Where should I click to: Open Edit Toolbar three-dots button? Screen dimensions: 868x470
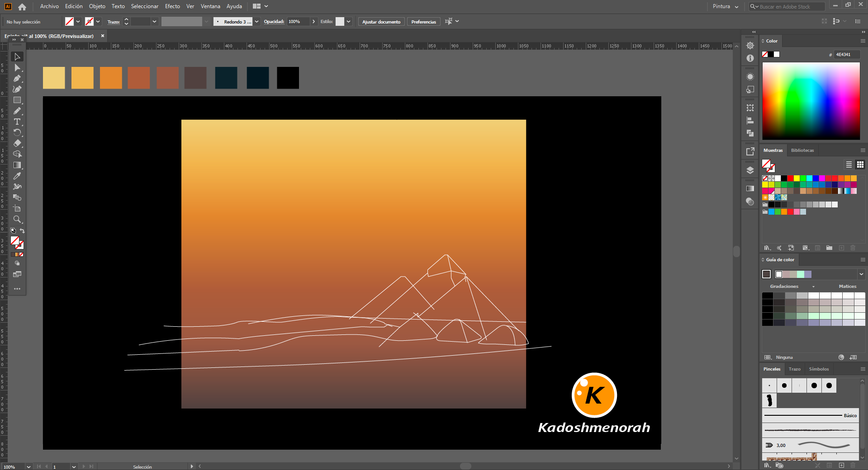coord(17,289)
